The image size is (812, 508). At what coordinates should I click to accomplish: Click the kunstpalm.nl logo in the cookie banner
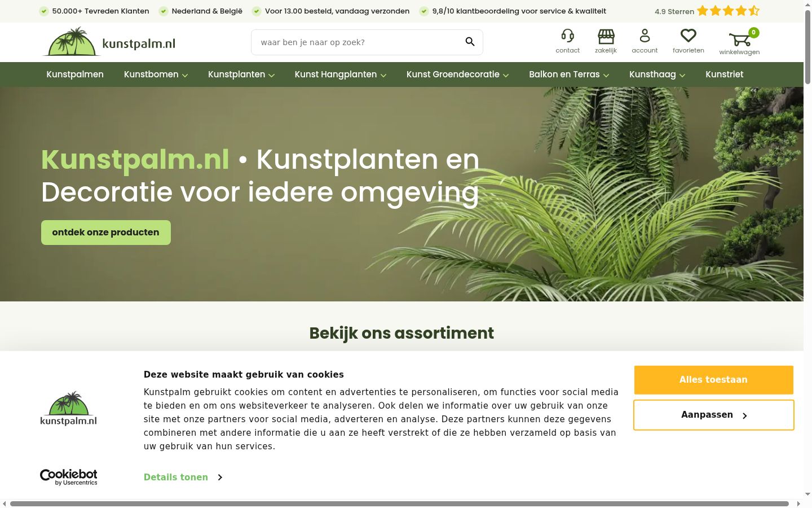[68, 408]
